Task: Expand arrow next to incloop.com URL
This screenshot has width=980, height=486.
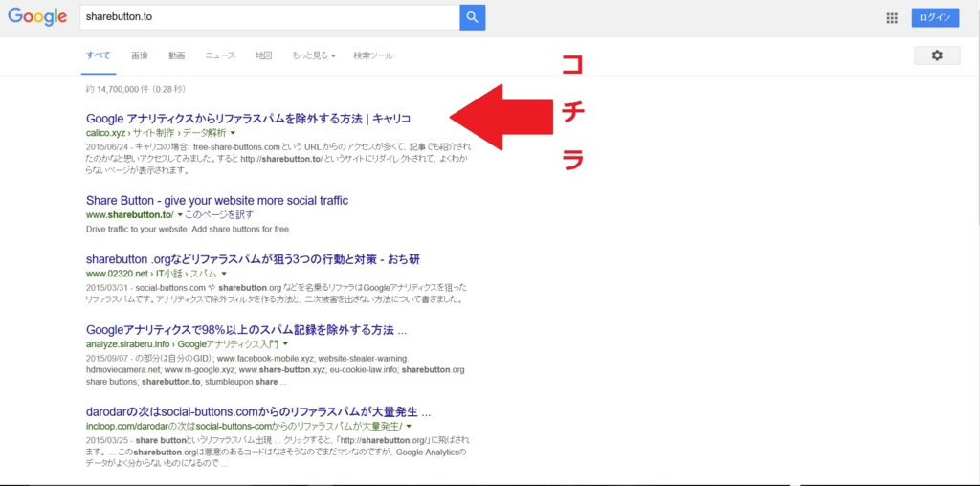Action: point(408,427)
